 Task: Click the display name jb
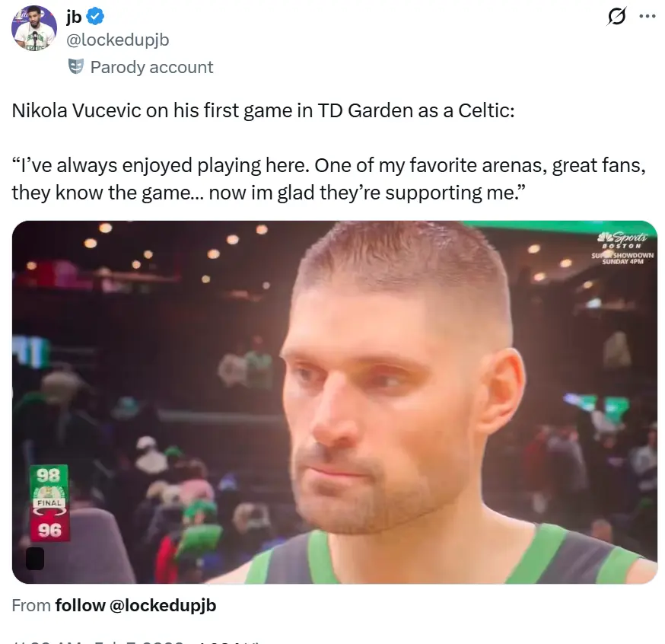tap(74, 17)
